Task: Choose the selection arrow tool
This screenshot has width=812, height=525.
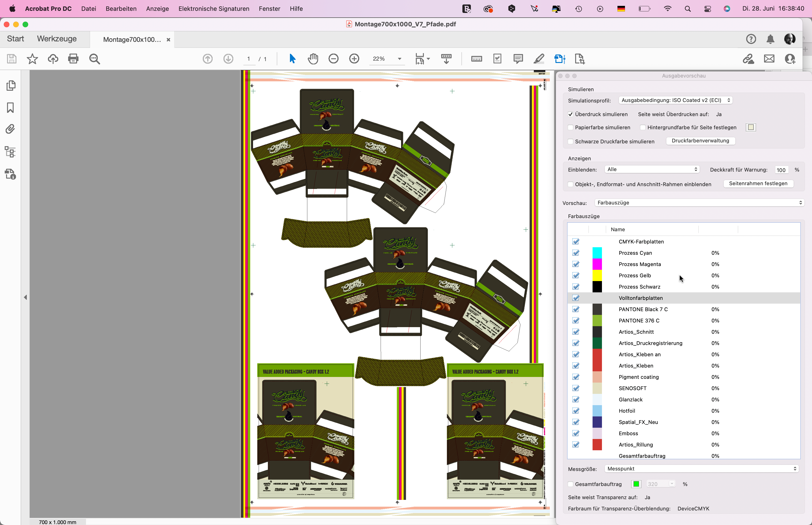Action: [292, 59]
